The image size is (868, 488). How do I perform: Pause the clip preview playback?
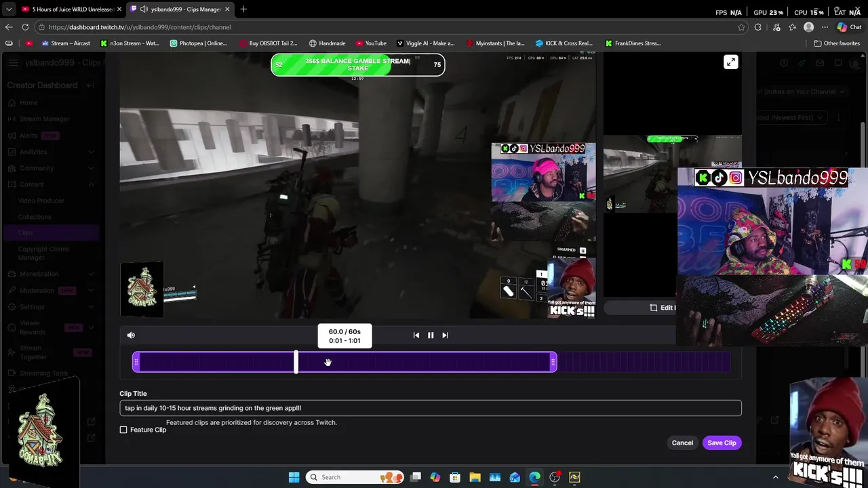[x=431, y=335]
